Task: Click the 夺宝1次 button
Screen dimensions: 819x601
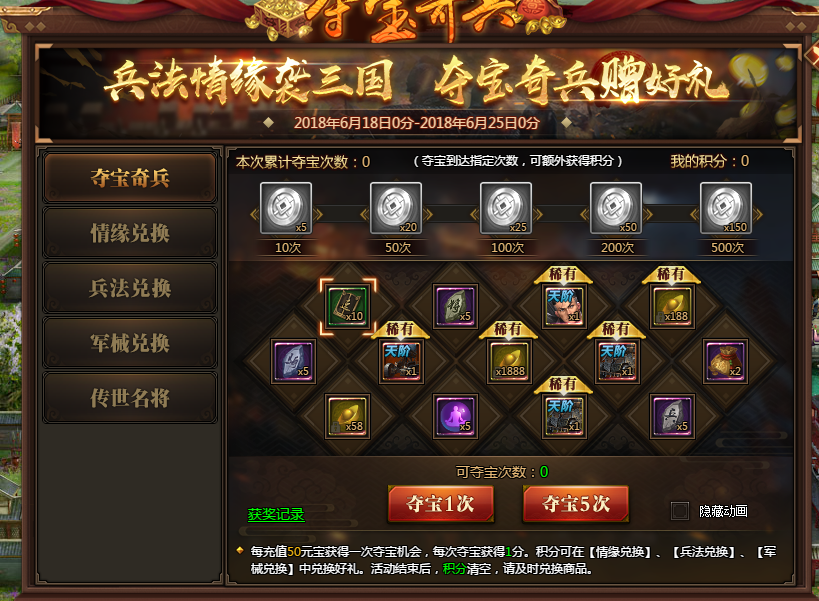Action: 440,504
